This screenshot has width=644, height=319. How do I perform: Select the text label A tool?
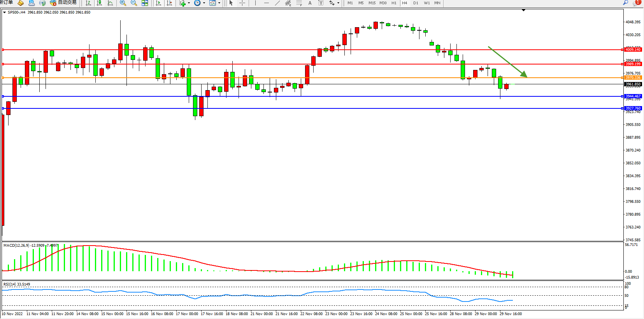[x=310, y=3]
